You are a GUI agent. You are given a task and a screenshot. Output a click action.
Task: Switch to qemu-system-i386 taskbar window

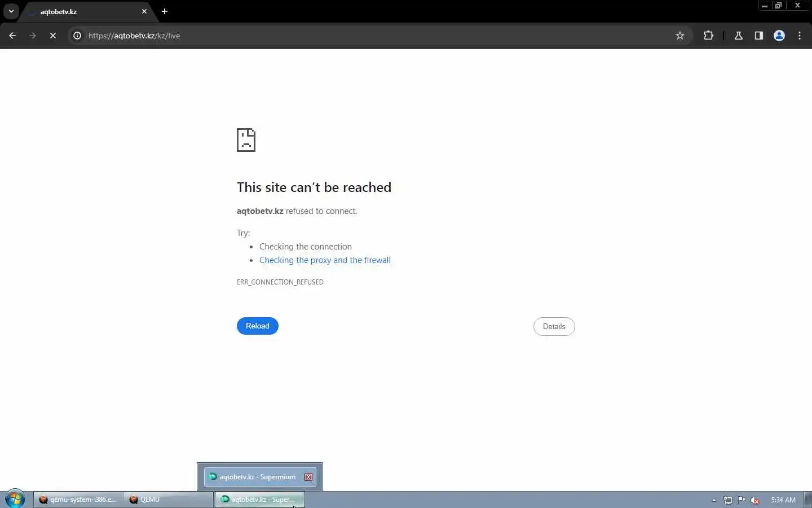pos(78,500)
